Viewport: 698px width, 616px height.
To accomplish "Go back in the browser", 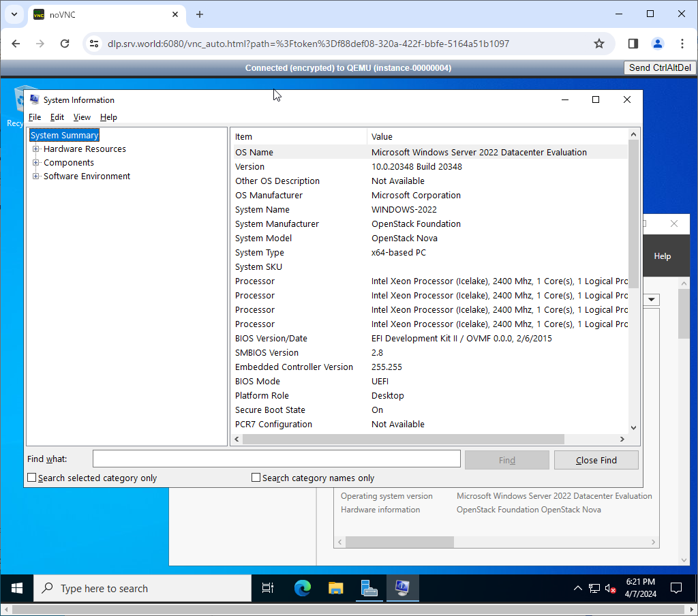I will click(x=16, y=44).
